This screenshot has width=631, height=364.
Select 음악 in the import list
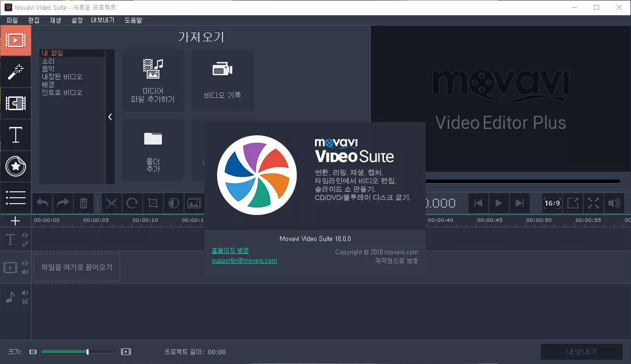point(72,69)
